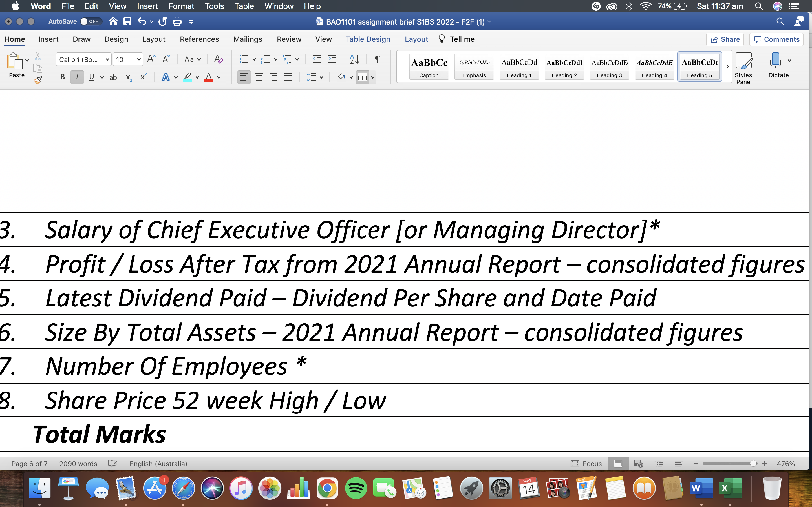812x507 pixels.
Task: Apply strikethrough formatting icon
Action: click(x=113, y=77)
